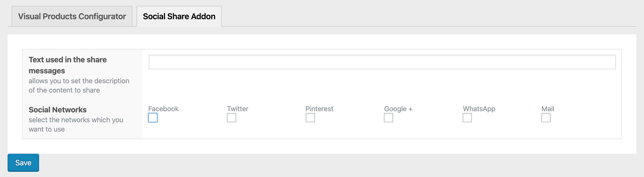644x177 pixels.
Task: Tick the Mail checkbox
Action: tap(546, 118)
